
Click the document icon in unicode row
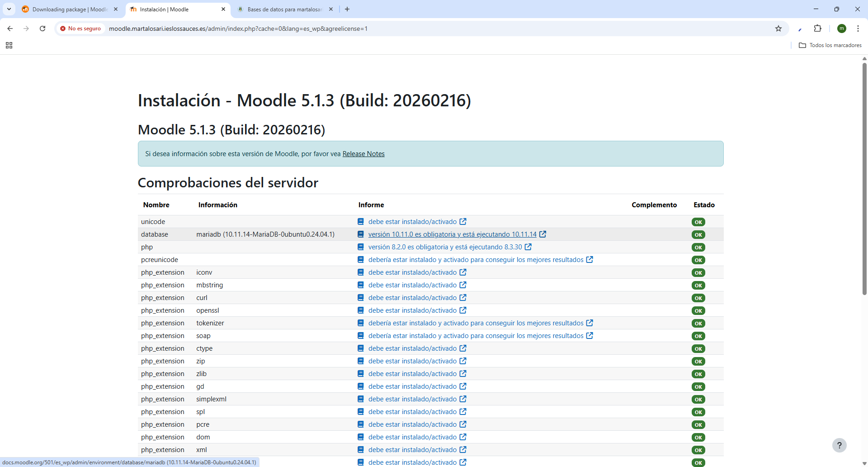coord(361,222)
